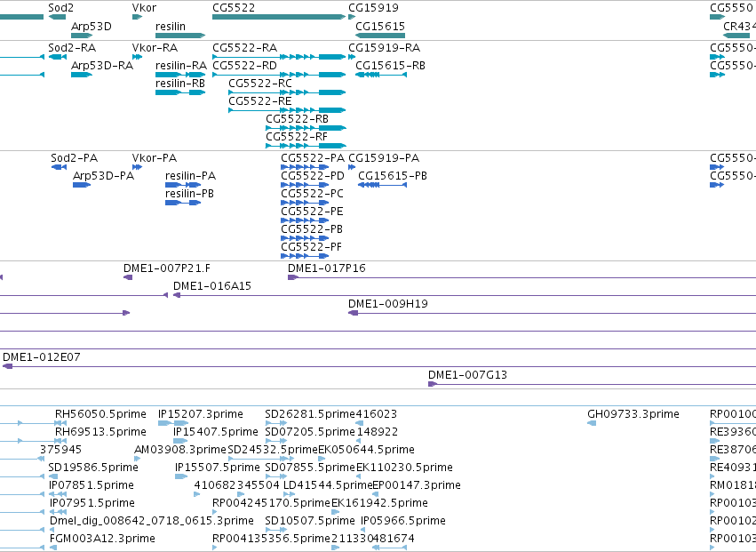Select the DME1-009H19 clone label
The image size is (756, 552).
388,304
